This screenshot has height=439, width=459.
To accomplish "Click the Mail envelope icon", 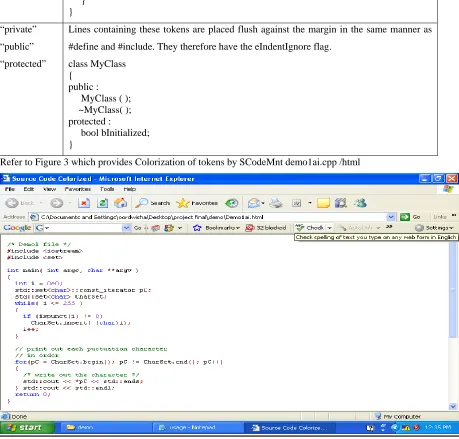I will 254,203.
